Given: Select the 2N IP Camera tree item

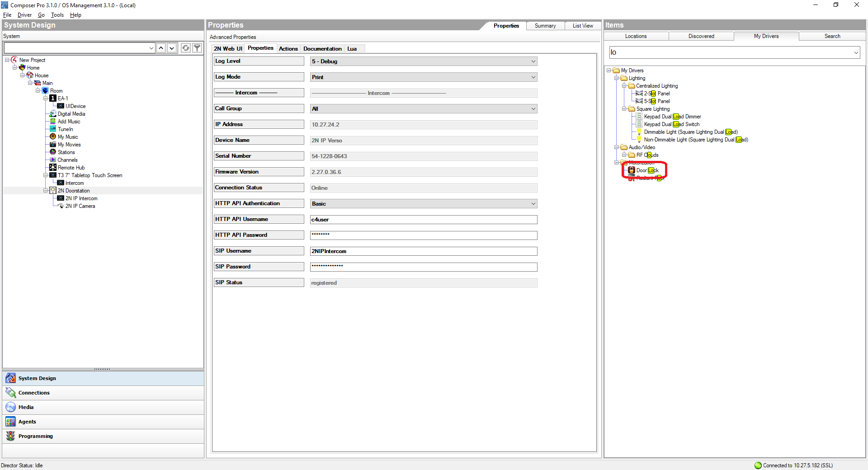Looking at the screenshot, I should (x=80, y=206).
